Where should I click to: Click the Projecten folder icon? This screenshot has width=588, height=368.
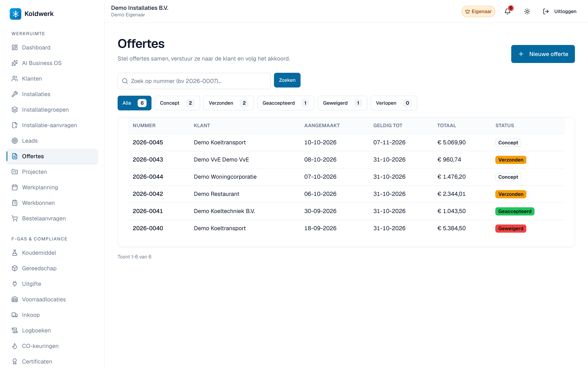pos(14,172)
